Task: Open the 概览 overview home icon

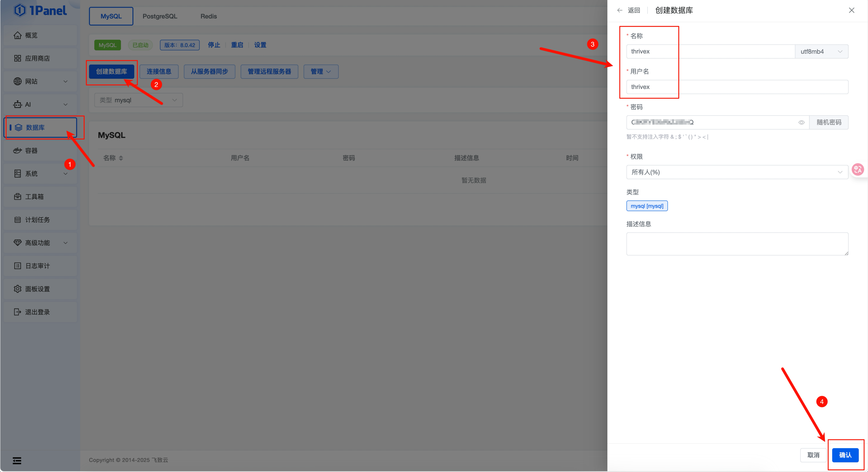Action: [18, 35]
